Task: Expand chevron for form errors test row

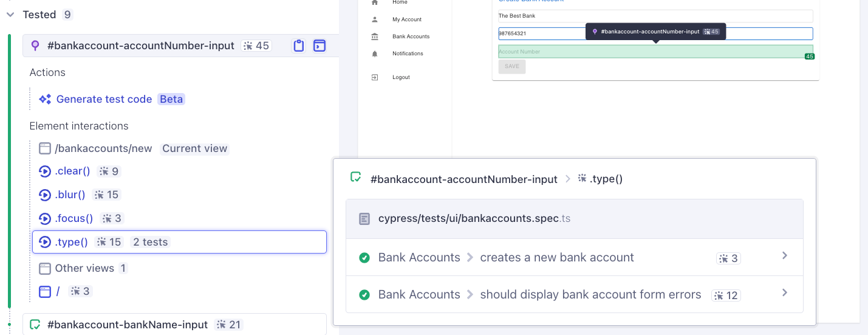Action: pos(785,293)
